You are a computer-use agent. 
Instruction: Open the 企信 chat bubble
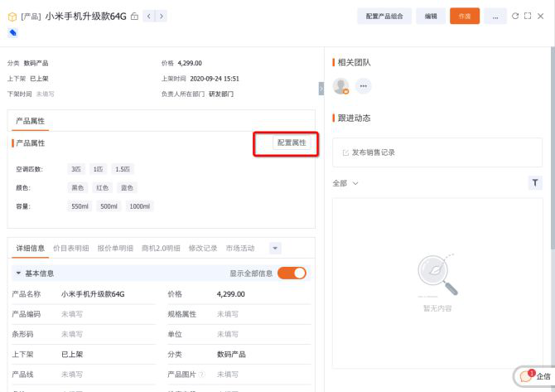(x=533, y=376)
